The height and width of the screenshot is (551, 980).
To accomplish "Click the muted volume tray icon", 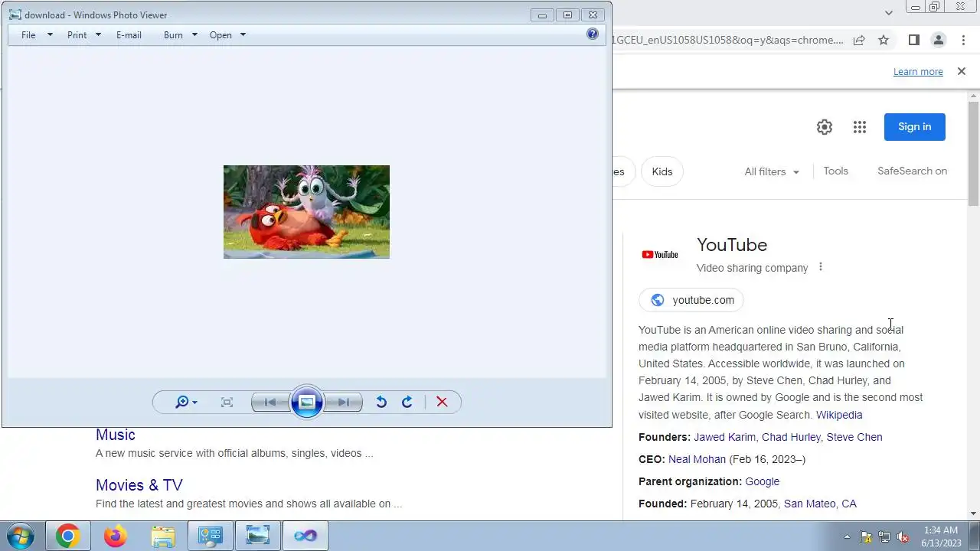I will point(903,536).
